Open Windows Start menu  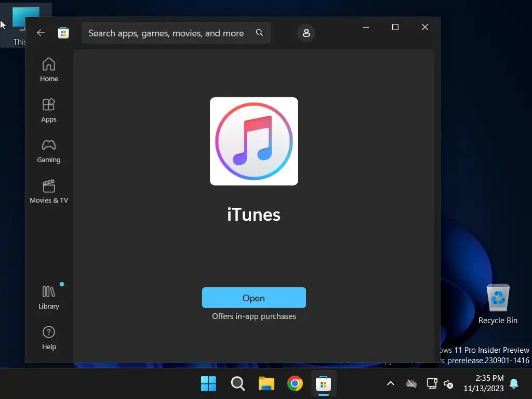pos(208,384)
